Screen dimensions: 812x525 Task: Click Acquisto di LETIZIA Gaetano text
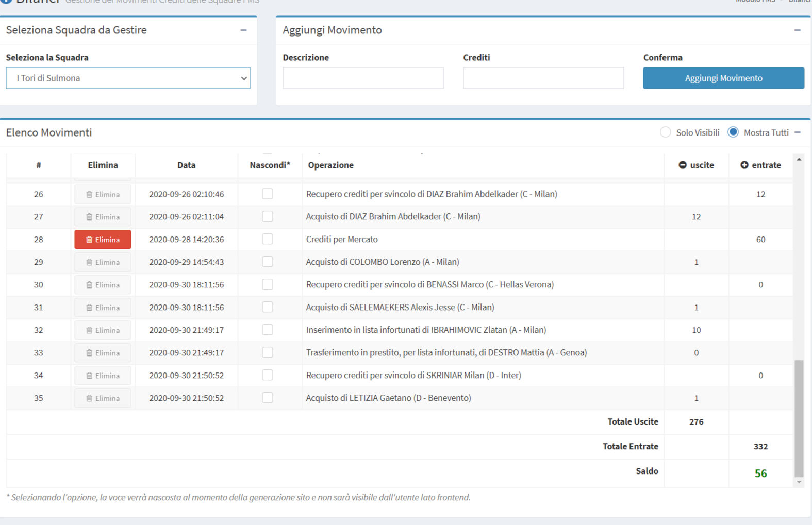[x=388, y=398]
